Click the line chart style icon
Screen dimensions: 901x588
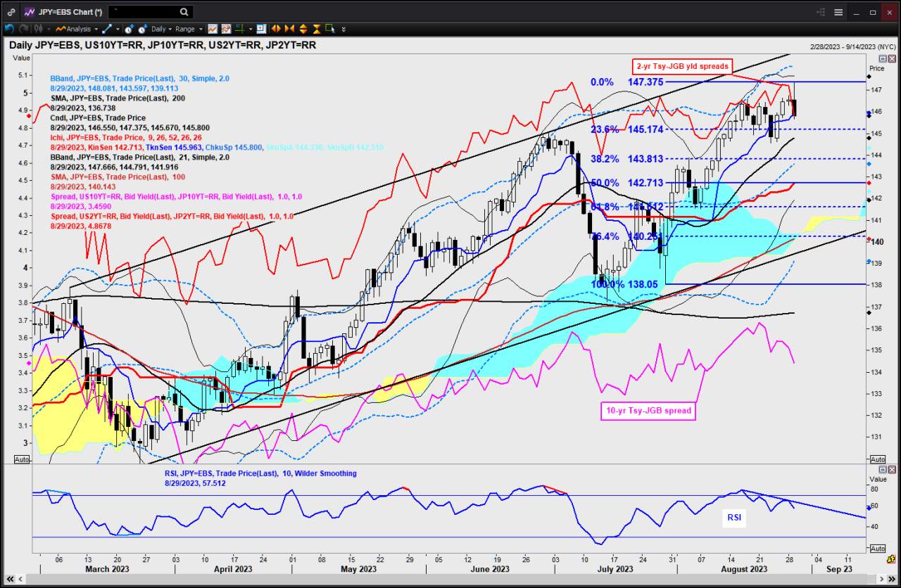(x=213, y=29)
